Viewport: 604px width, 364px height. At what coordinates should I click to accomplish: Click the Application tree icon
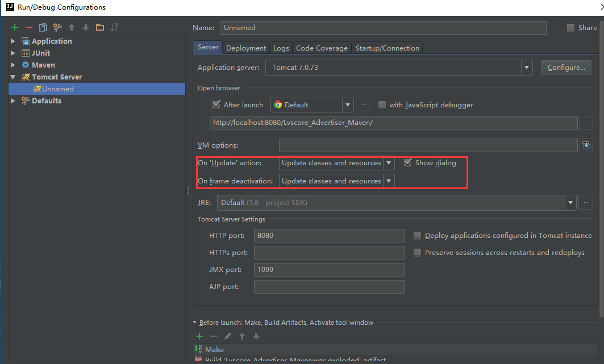click(x=26, y=41)
